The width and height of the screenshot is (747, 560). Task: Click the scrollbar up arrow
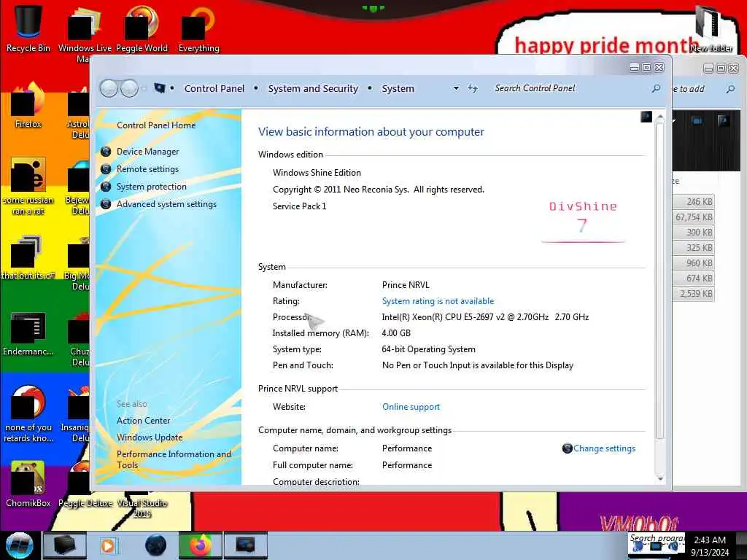[659, 117]
